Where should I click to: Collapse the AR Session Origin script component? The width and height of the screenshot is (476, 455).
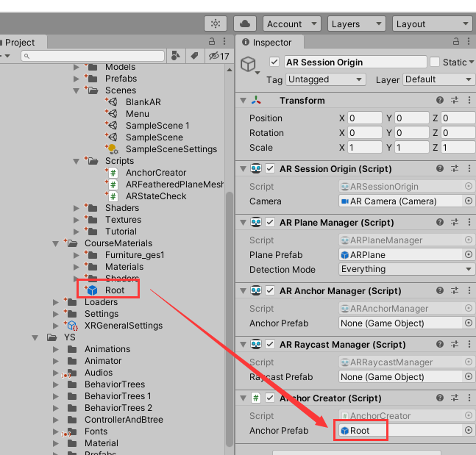coord(244,168)
